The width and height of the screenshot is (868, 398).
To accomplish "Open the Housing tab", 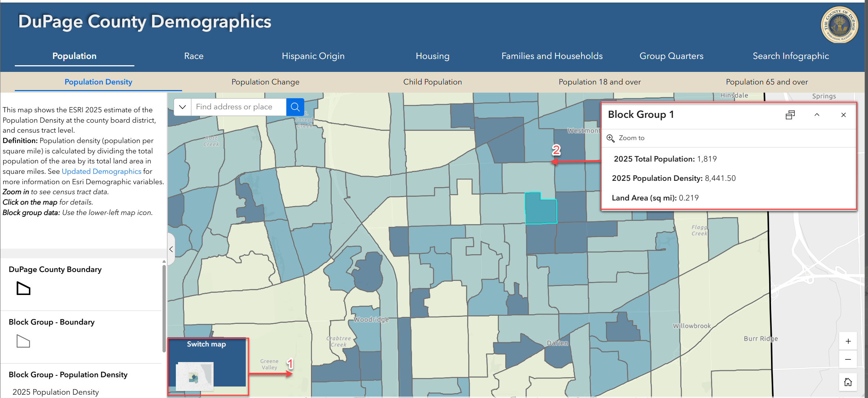I will (x=432, y=56).
